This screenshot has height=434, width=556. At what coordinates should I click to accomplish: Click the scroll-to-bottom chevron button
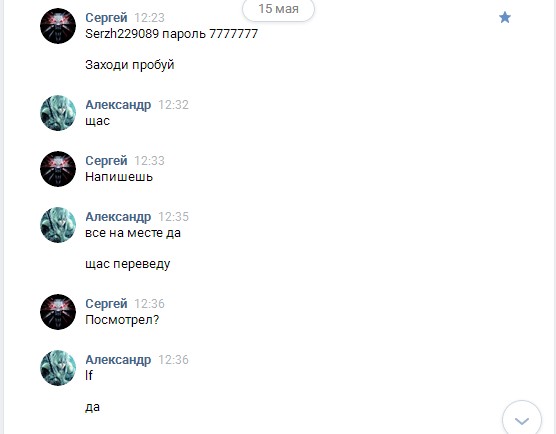(x=522, y=420)
